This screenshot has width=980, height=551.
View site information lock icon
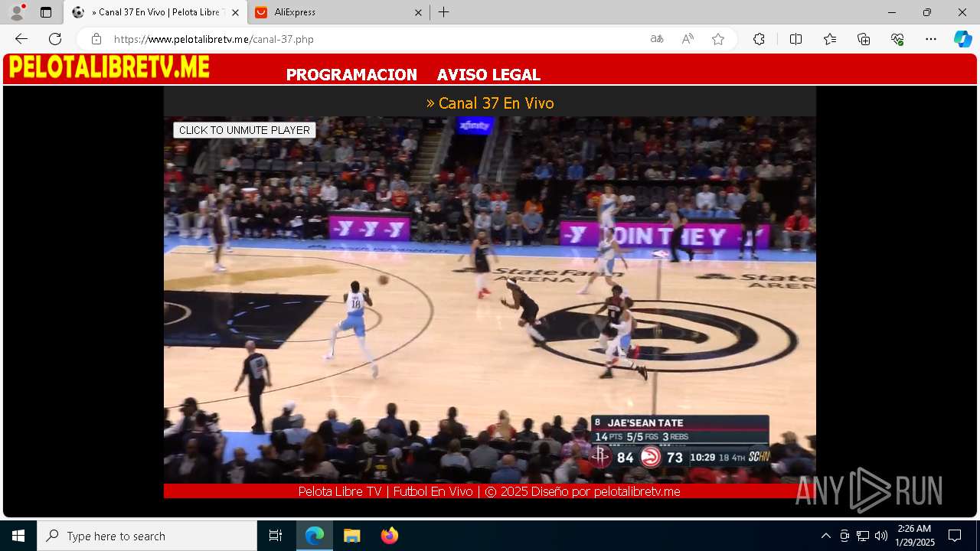[96, 39]
